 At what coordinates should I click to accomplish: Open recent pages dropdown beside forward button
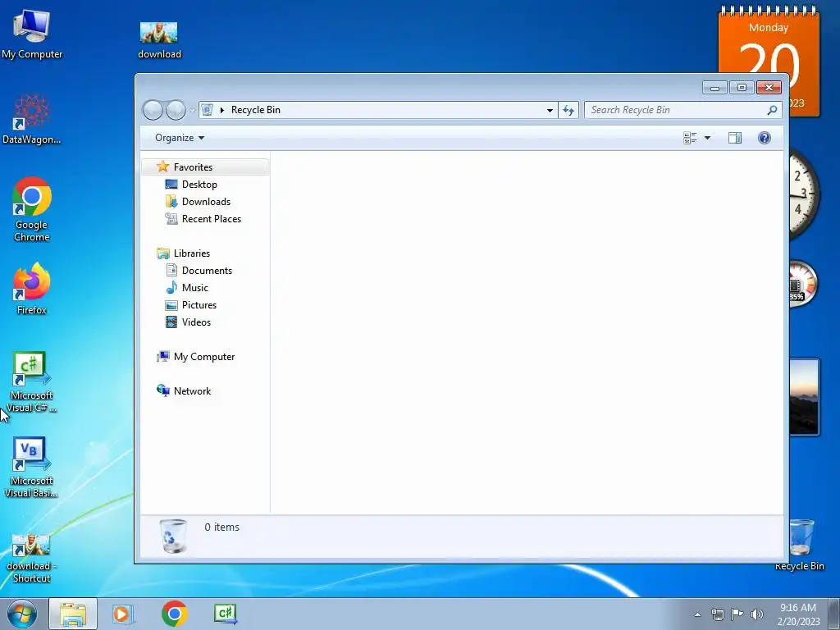192,111
